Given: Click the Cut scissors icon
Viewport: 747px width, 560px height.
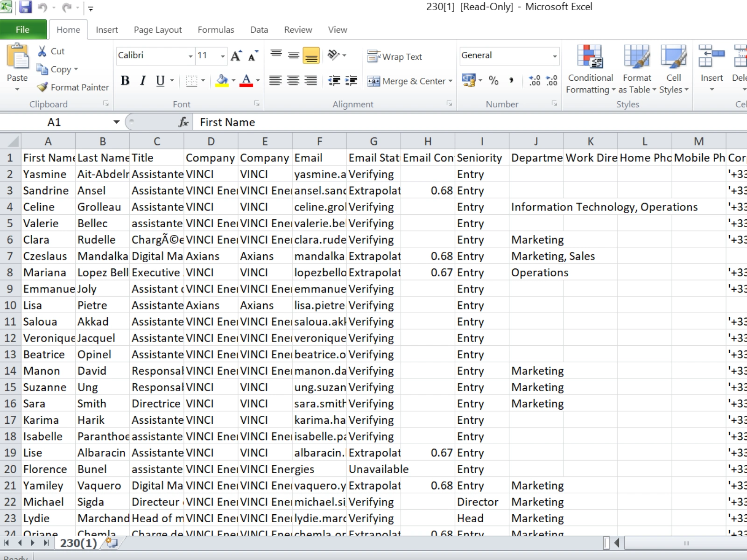Looking at the screenshot, I should [x=42, y=51].
